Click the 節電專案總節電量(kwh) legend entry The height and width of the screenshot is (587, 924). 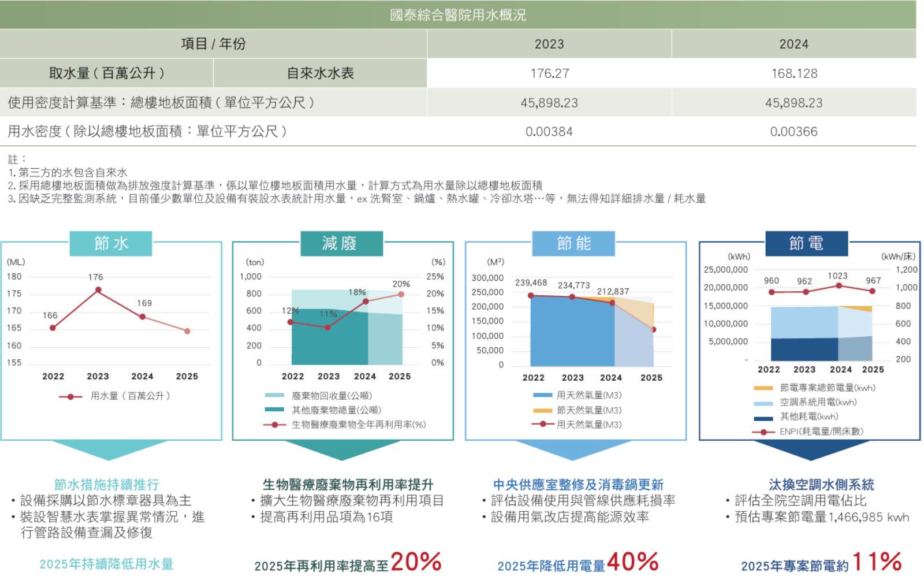click(x=815, y=388)
